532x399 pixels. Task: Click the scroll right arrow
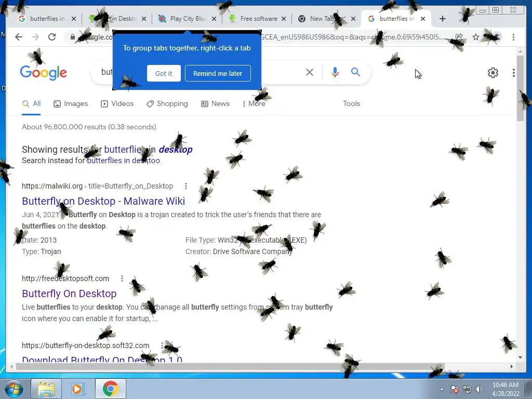pos(512,366)
